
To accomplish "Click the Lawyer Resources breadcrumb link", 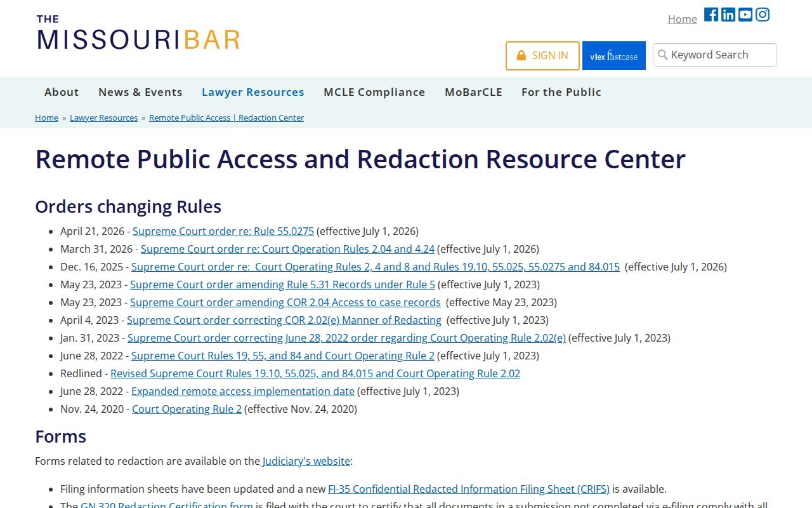I will [103, 117].
